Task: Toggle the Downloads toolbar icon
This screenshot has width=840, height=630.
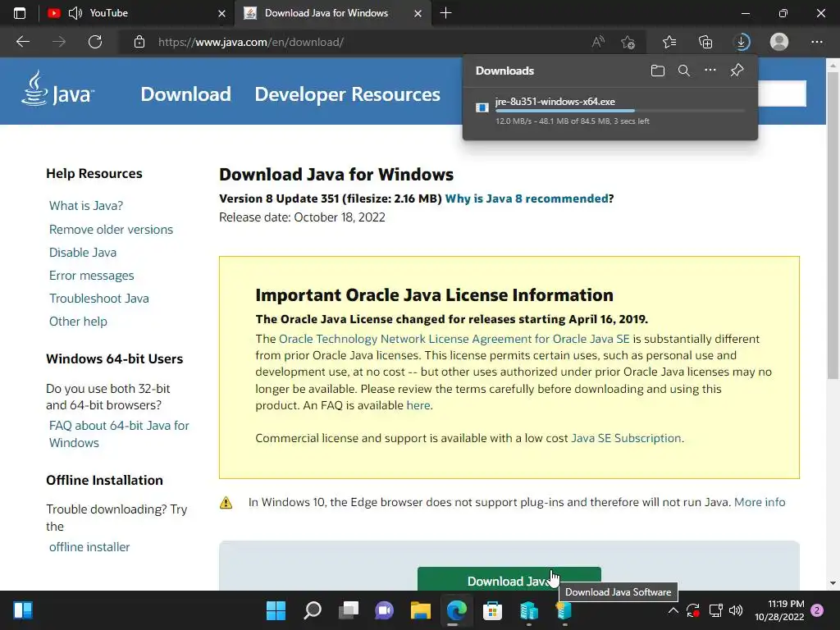Action: click(x=742, y=42)
